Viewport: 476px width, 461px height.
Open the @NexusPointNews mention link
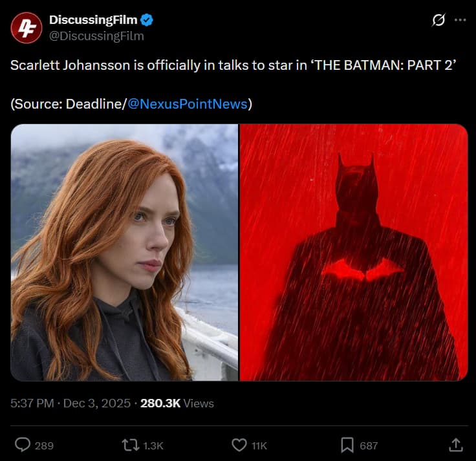(188, 103)
